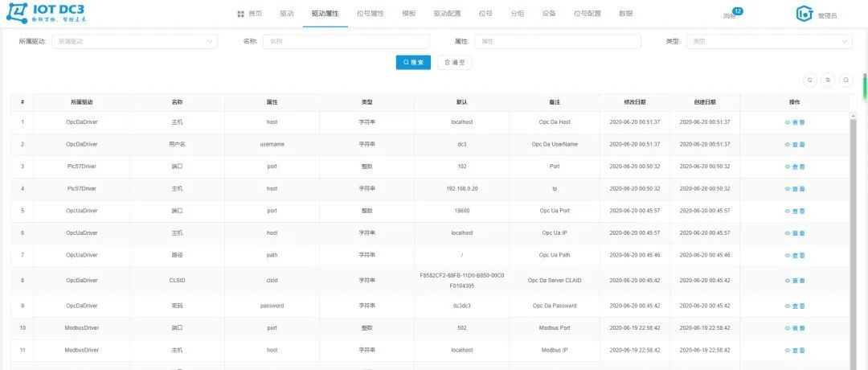Focus the 名称 filter input

pyautogui.click(x=346, y=42)
